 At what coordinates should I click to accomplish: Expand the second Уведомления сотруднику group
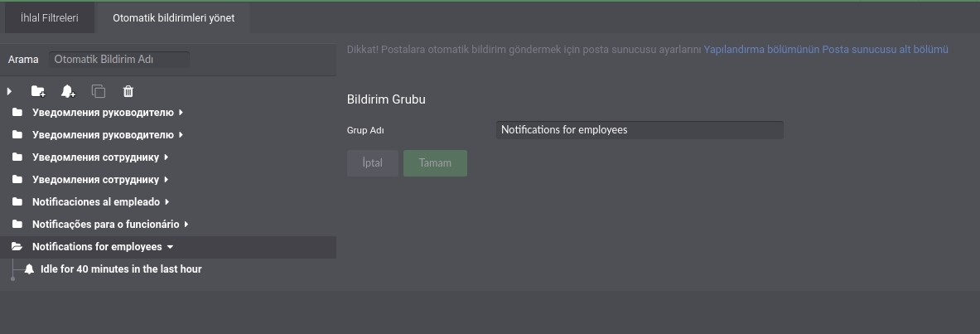point(167,180)
